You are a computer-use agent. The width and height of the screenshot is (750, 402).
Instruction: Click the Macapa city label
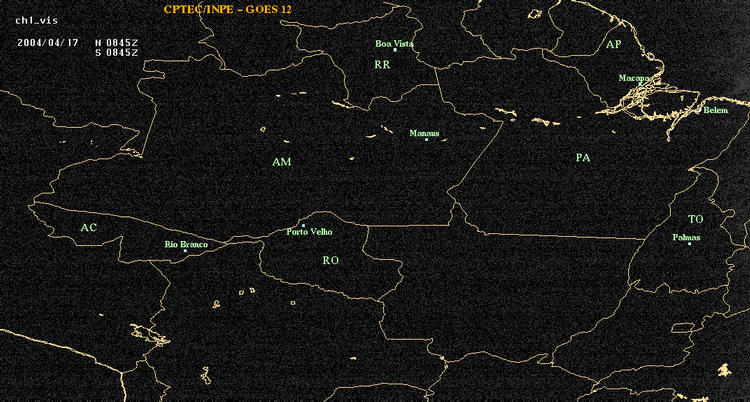(634, 78)
